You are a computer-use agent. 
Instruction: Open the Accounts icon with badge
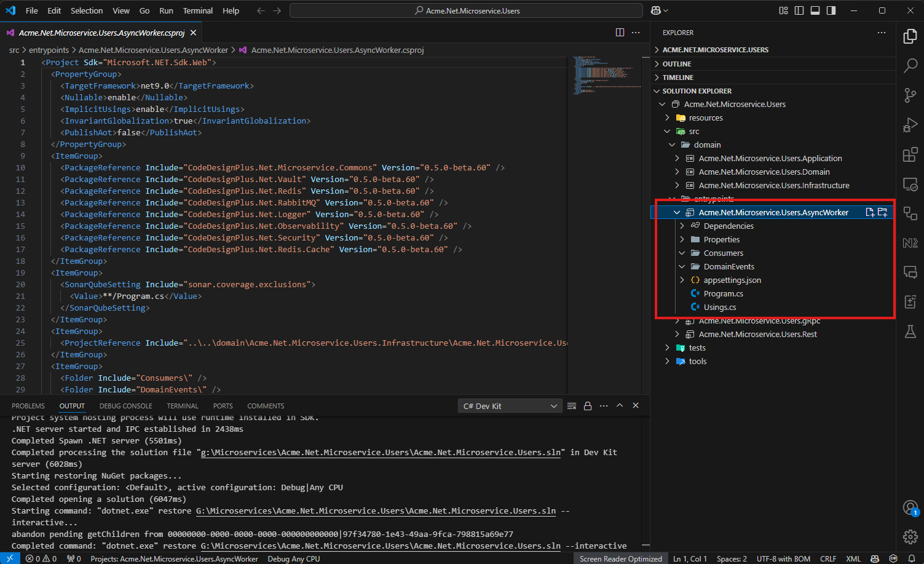click(910, 507)
